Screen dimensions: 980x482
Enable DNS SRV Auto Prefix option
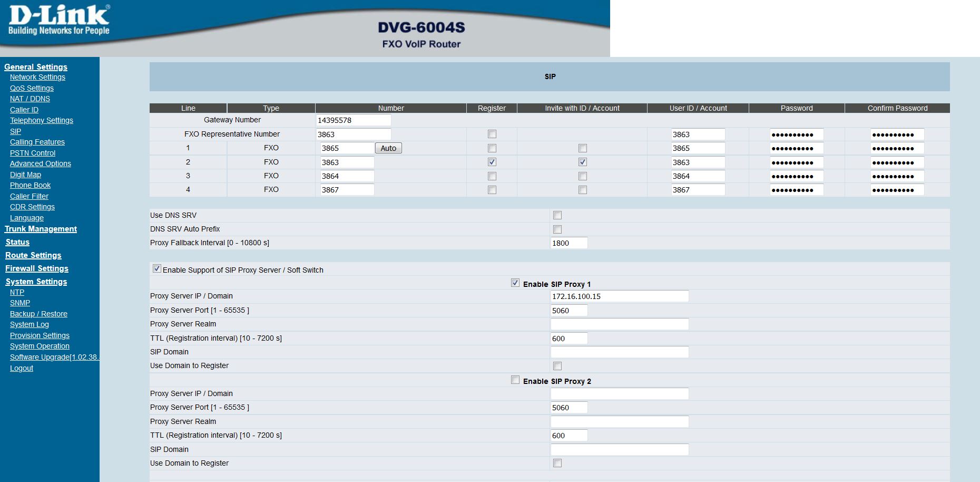pos(557,229)
